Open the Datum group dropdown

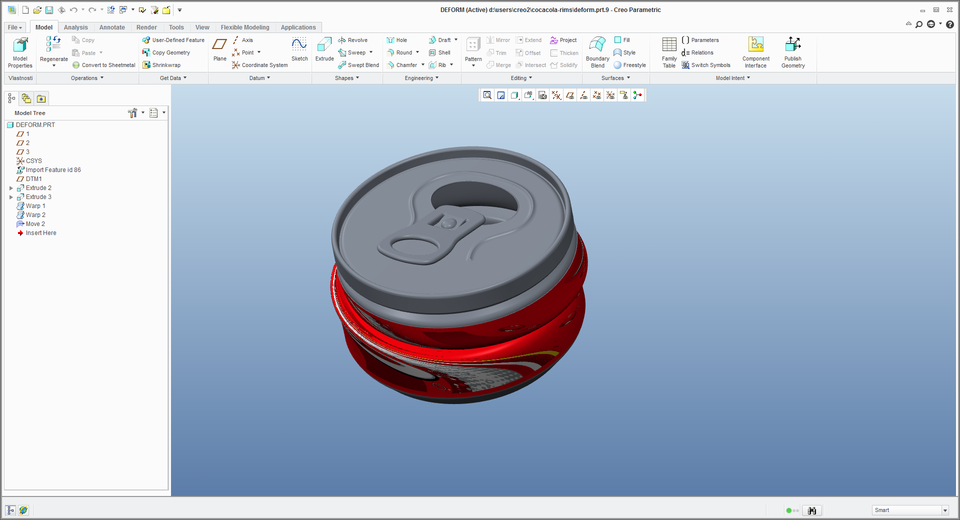pos(260,78)
